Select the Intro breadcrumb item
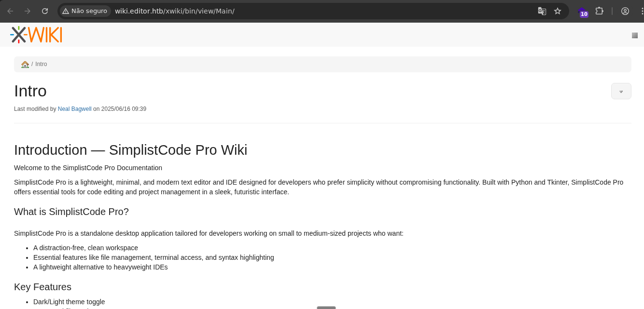Screen dimensions: 644x309 point(41,64)
